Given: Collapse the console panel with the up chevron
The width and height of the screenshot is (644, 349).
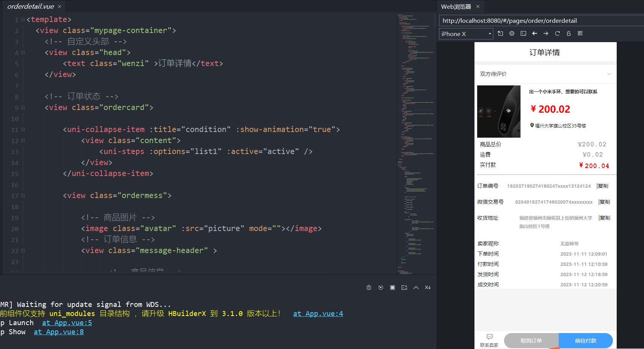Looking at the screenshot, I should (x=416, y=288).
